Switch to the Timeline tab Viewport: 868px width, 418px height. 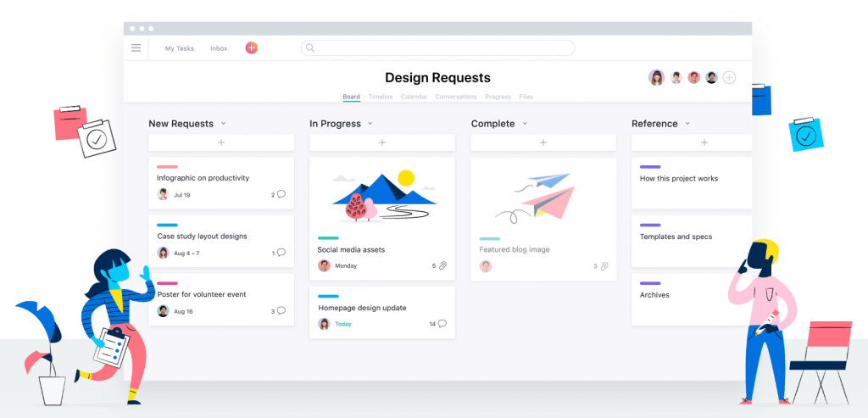(x=381, y=97)
